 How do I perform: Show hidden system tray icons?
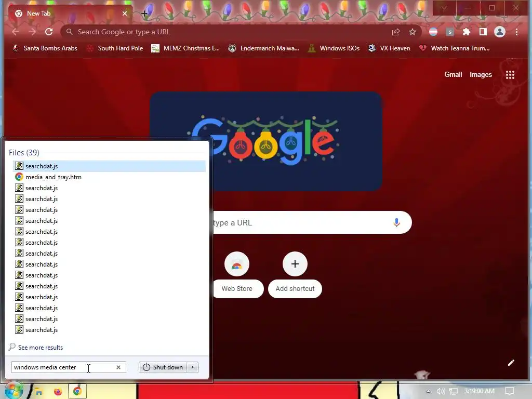pyautogui.click(x=428, y=392)
